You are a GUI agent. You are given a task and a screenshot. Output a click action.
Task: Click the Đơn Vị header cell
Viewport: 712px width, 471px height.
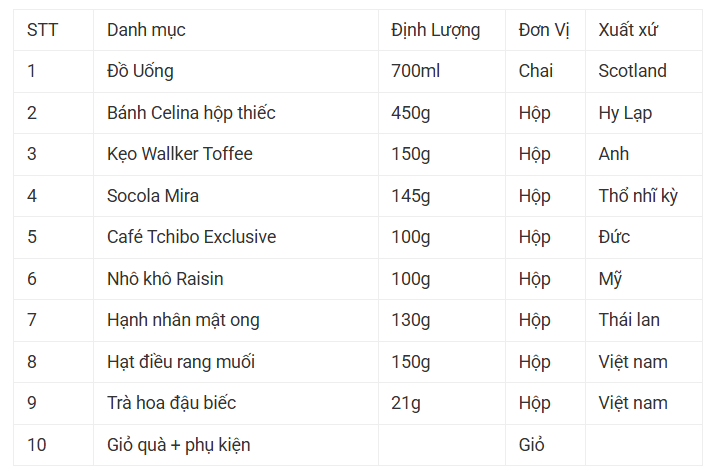click(x=543, y=30)
